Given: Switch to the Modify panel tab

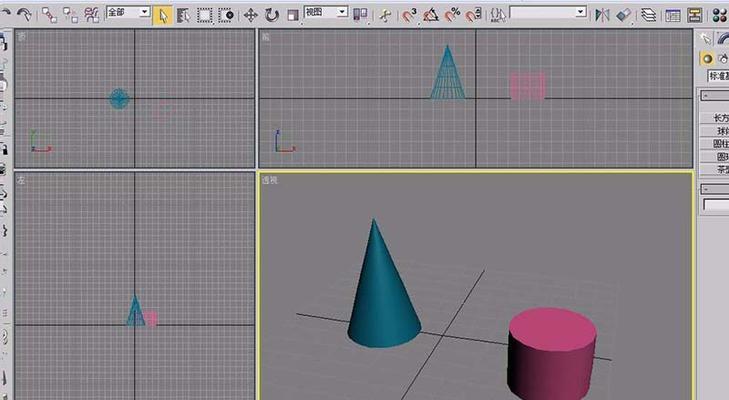Looking at the screenshot, I should [x=722, y=39].
